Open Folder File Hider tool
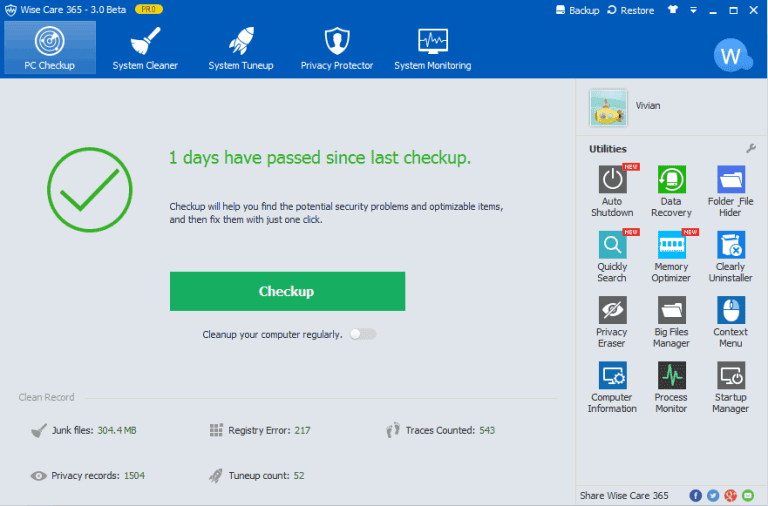768x506 pixels. pyautogui.click(x=730, y=191)
